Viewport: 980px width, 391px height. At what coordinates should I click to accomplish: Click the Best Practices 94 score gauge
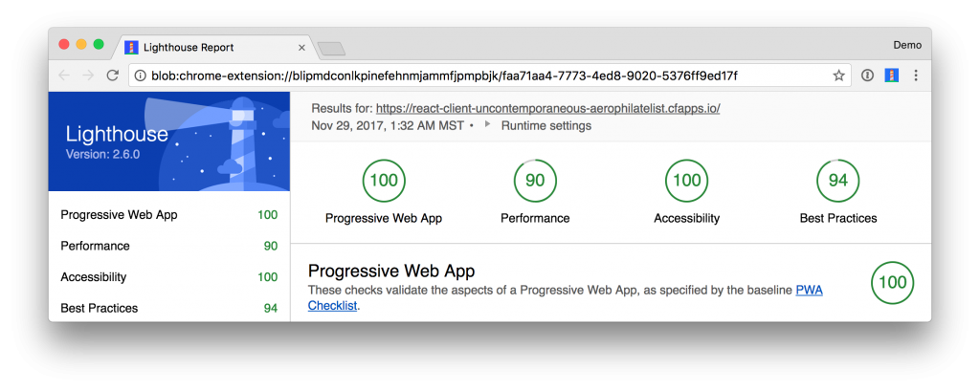point(838,181)
